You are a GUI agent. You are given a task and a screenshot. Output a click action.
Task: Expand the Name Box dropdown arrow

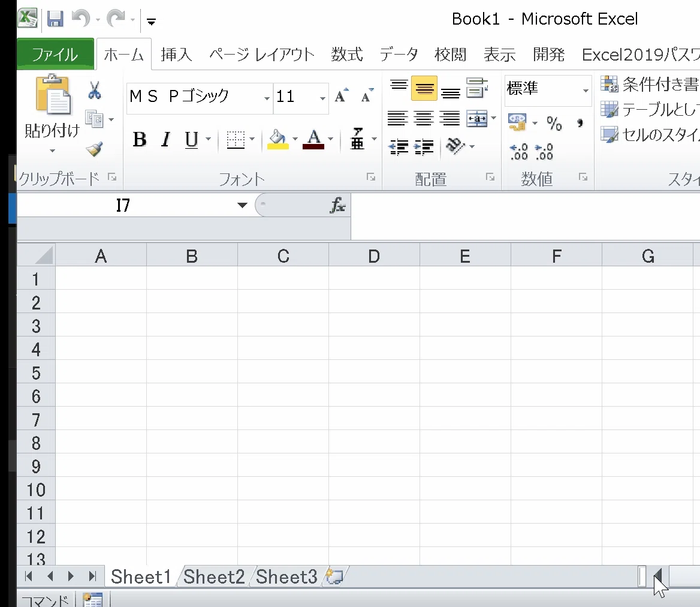[242, 206]
